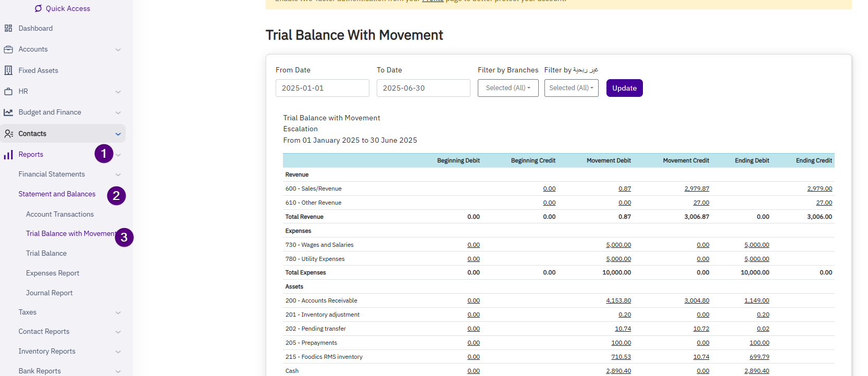Open the Filter by Branches dropdown

(x=507, y=88)
